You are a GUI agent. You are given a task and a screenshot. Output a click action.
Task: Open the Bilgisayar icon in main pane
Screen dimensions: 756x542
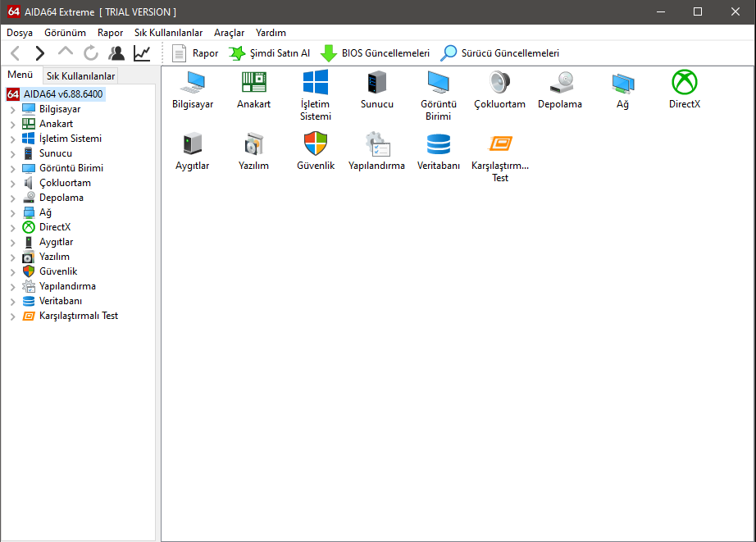193,89
